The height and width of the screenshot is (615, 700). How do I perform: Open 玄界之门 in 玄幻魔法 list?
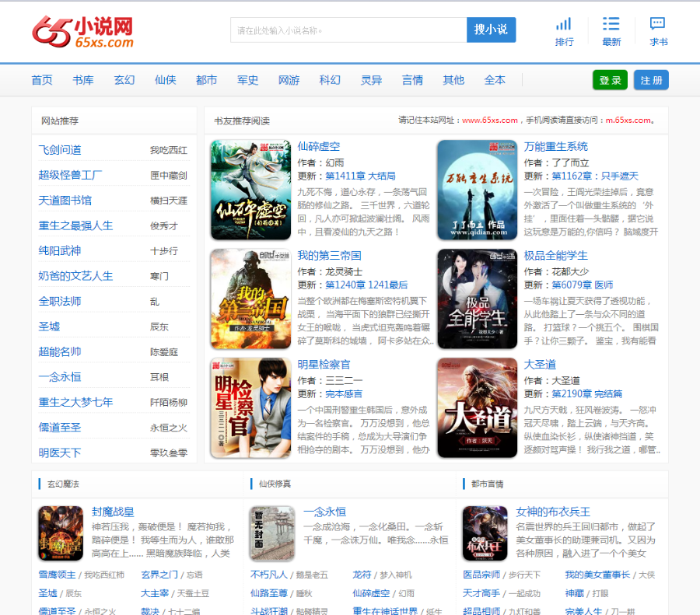coord(159,575)
